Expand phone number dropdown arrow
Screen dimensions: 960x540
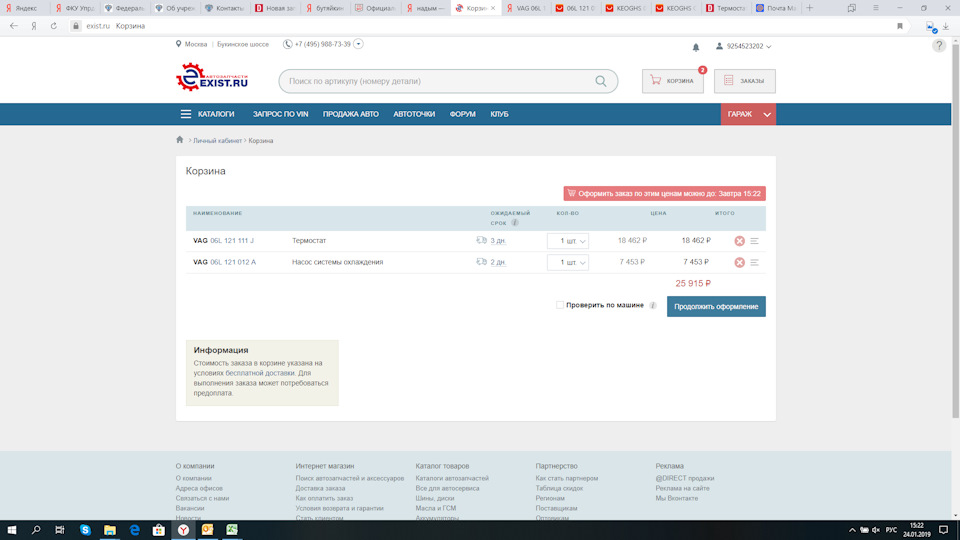[358, 44]
